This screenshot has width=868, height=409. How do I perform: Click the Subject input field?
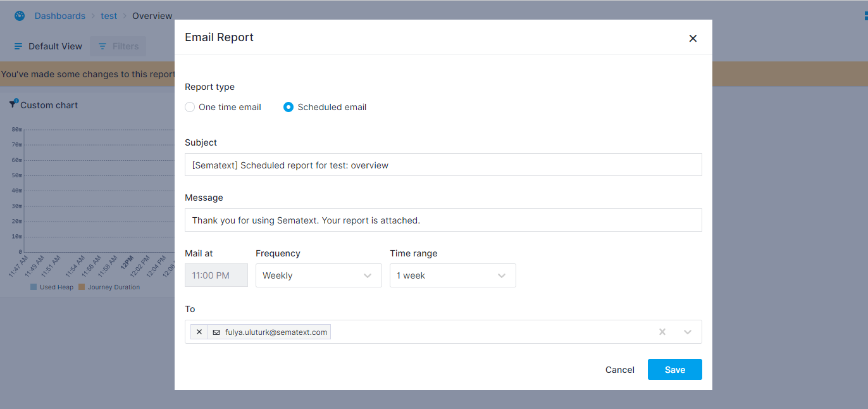(x=443, y=165)
